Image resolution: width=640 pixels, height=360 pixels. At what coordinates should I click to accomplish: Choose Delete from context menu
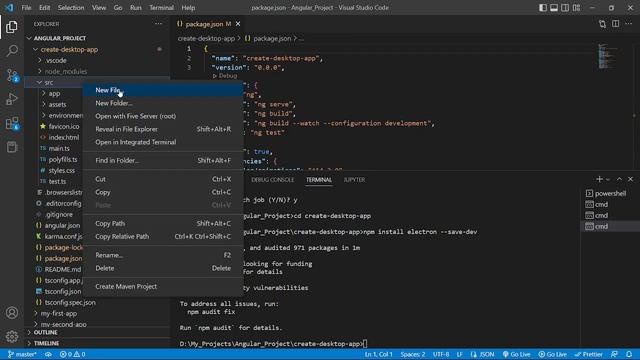point(163,269)
